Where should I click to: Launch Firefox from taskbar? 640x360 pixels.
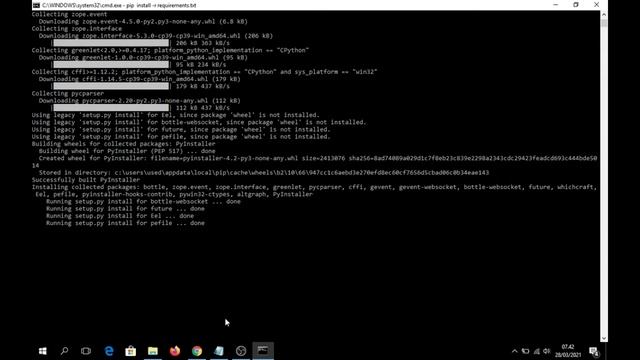click(x=175, y=351)
